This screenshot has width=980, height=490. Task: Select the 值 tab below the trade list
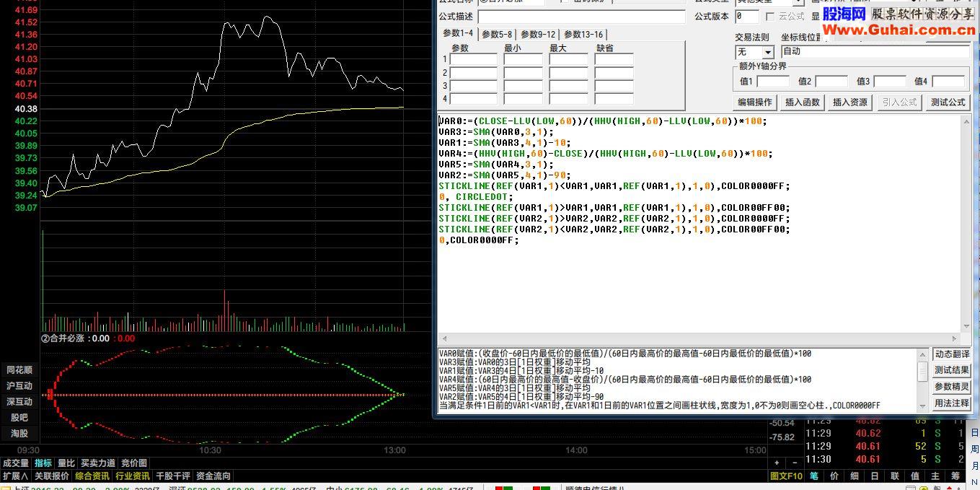(914, 476)
